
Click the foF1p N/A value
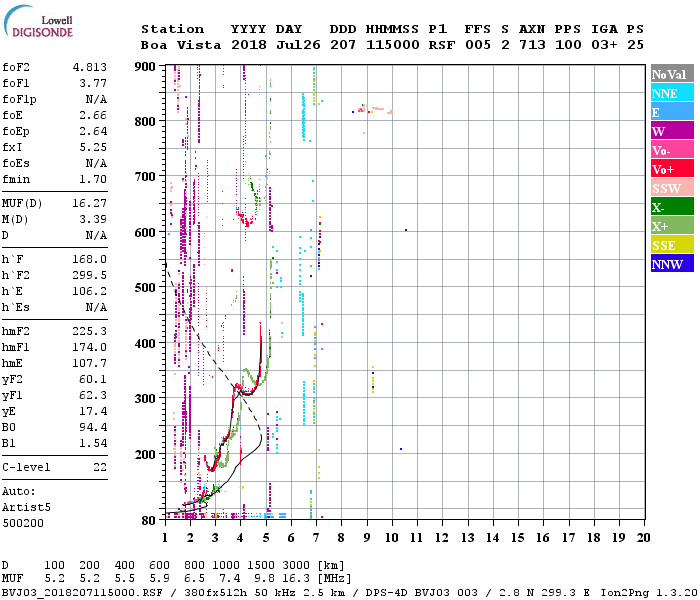96,99
